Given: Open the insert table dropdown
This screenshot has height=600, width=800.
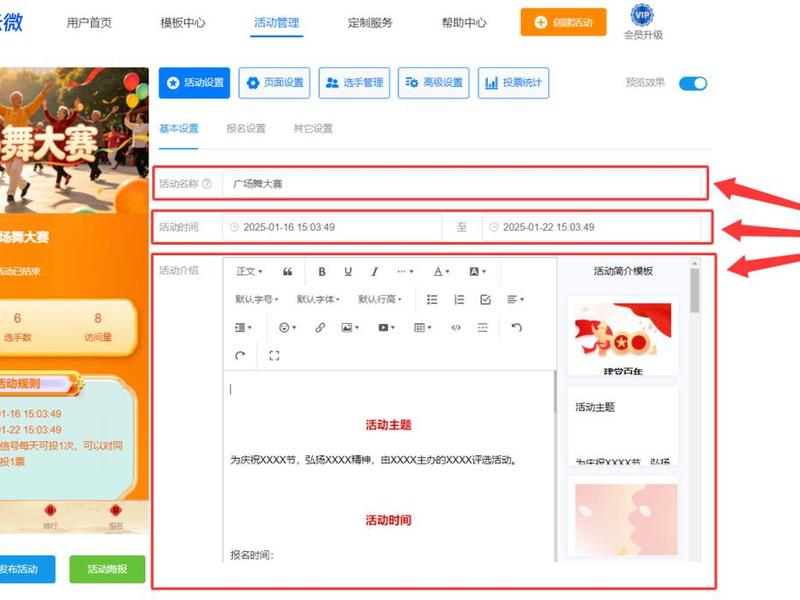Looking at the screenshot, I should click(x=422, y=328).
